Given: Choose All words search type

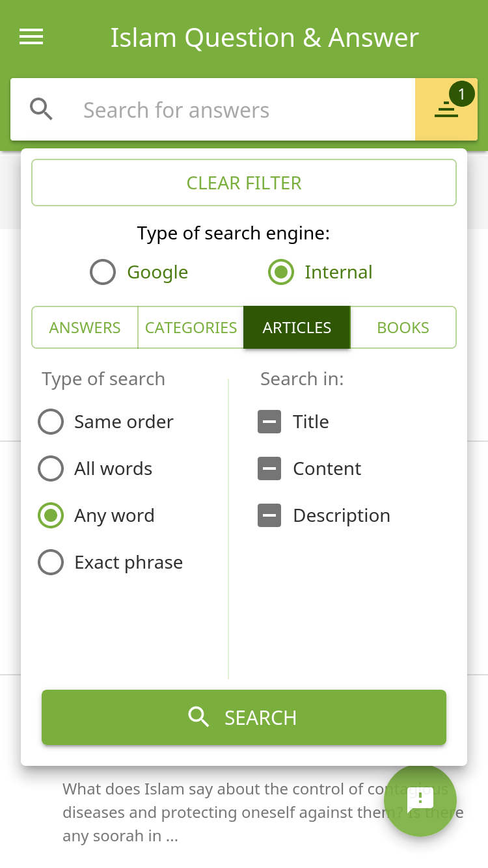Looking at the screenshot, I should [x=51, y=468].
